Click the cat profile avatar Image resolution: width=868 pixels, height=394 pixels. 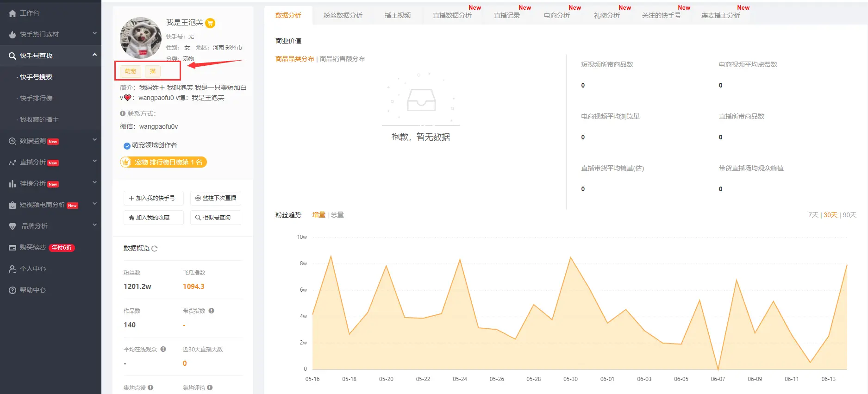[141, 38]
